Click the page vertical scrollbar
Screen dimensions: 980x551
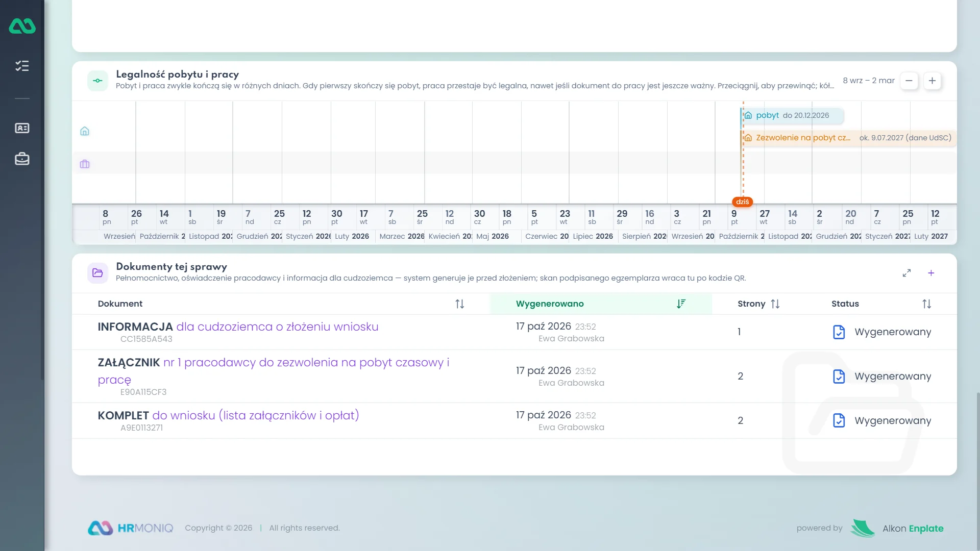(977, 472)
